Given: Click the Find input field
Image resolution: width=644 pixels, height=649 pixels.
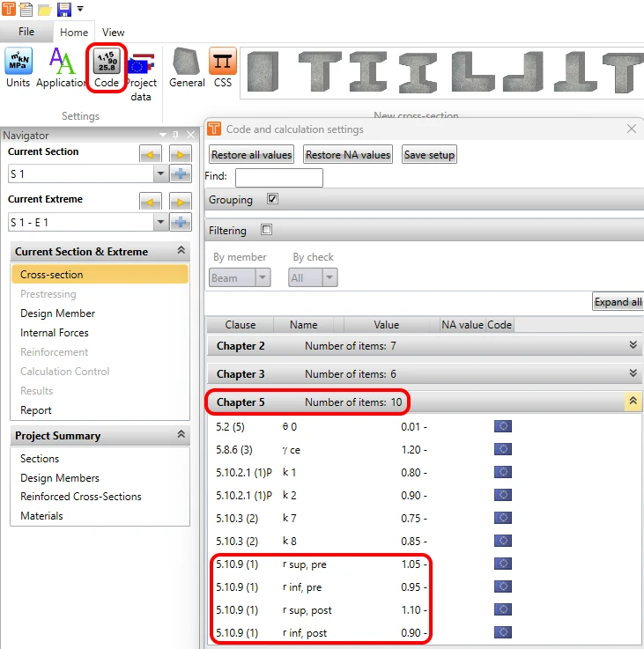Looking at the screenshot, I should click(278, 178).
